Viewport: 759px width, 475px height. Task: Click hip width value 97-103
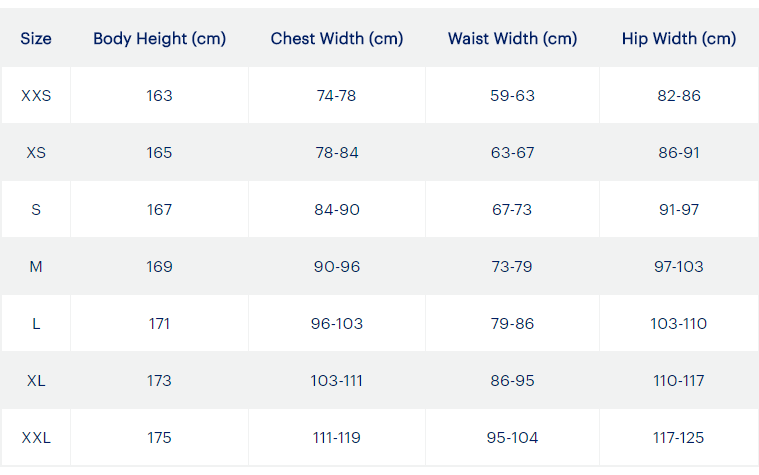coord(679,266)
